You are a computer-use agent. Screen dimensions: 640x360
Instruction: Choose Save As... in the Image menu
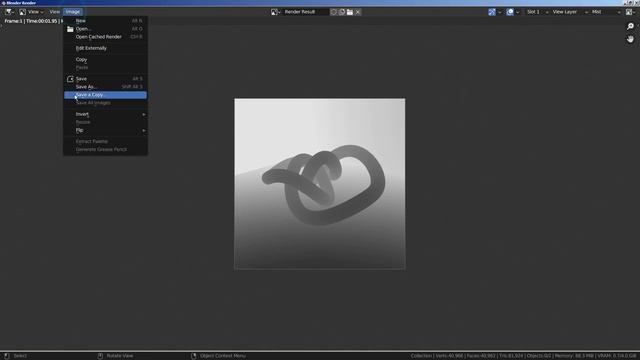point(105,87)
